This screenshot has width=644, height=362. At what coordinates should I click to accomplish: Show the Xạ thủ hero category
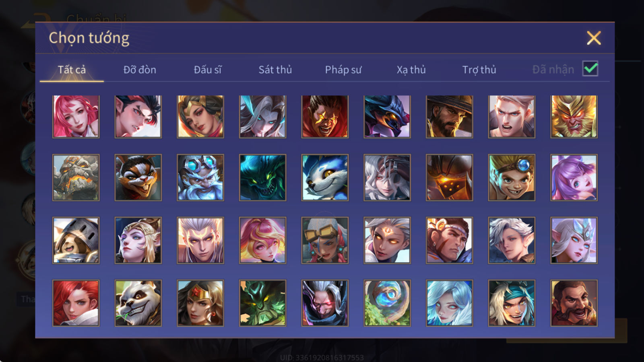pyautogui.click(x=411, y=70)
